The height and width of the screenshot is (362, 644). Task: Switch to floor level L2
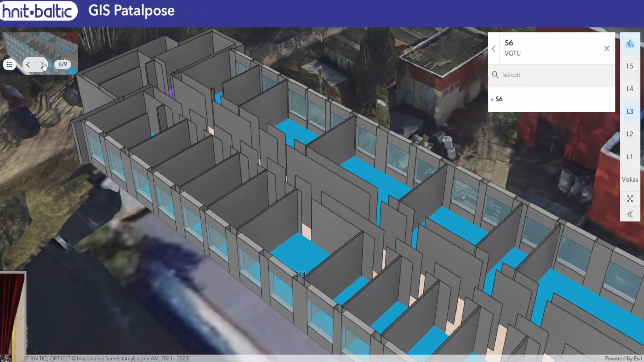[630, 134]
